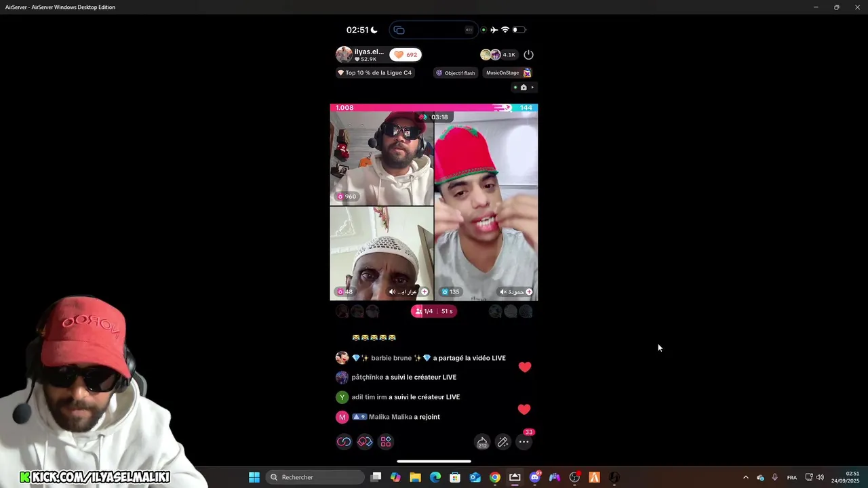This screenshot has width=868, height=488.
Task: Launch Copilot from taskbar
Action: pos(395,477)
